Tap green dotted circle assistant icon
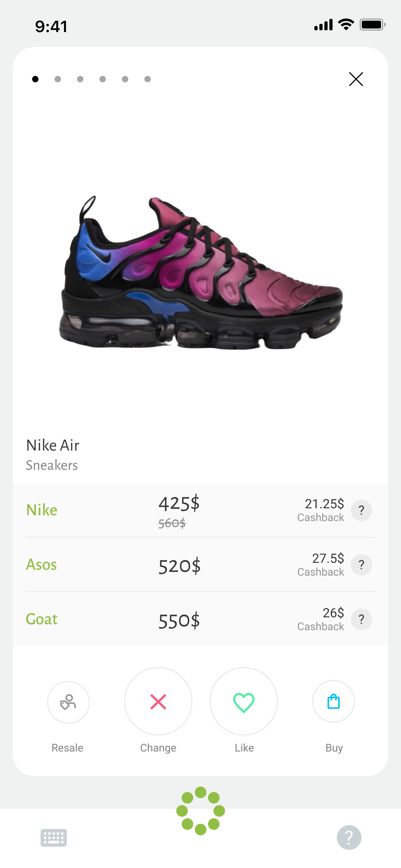 tap(200, 811)
